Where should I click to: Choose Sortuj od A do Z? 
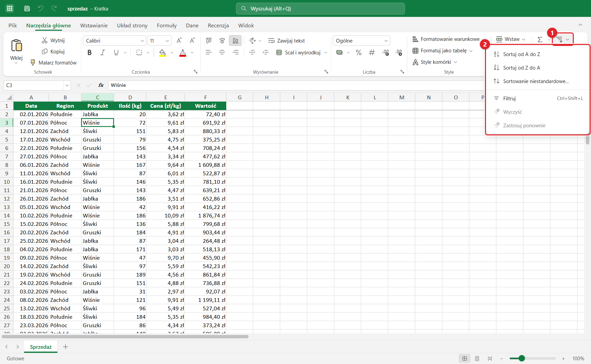538,54
